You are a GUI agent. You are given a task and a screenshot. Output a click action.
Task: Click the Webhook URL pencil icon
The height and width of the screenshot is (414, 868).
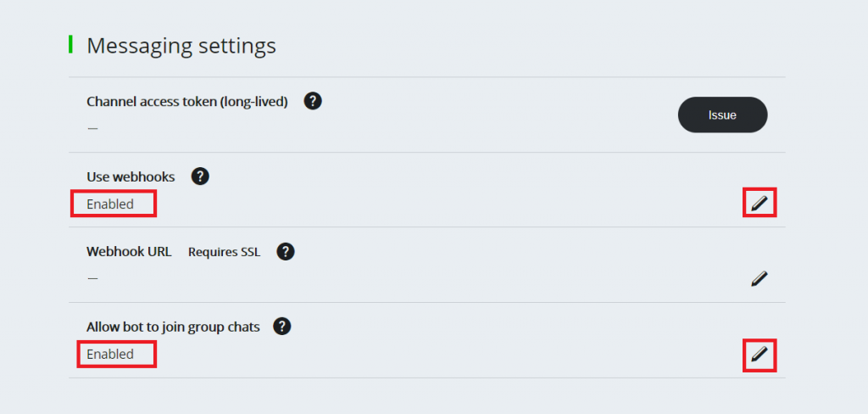759,278
